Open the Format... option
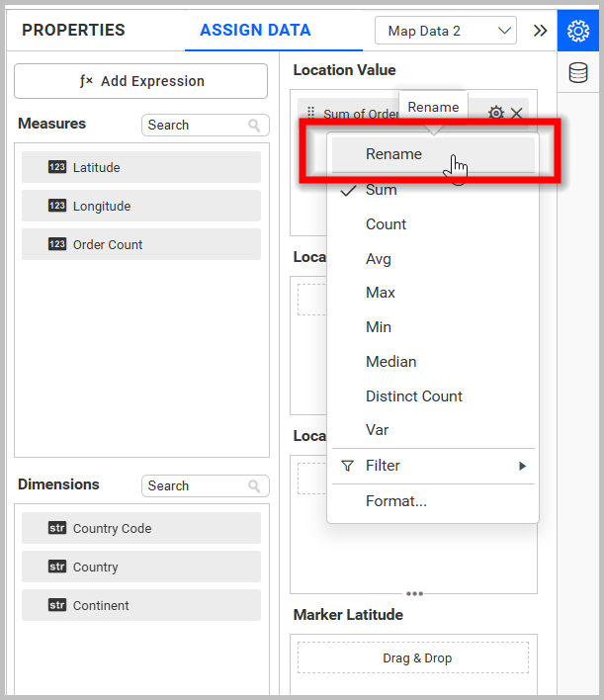This screenshot has width=604, height=700. tap(395, 501)
